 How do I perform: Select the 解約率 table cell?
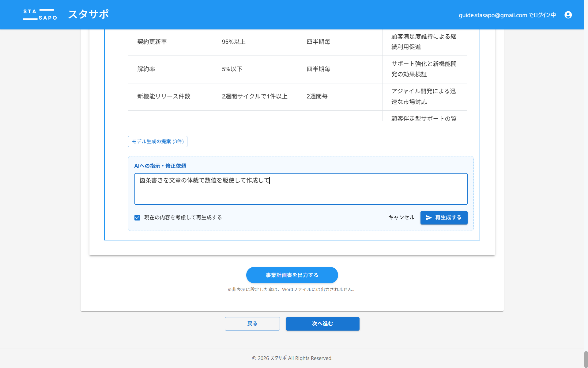pos(146,69)
